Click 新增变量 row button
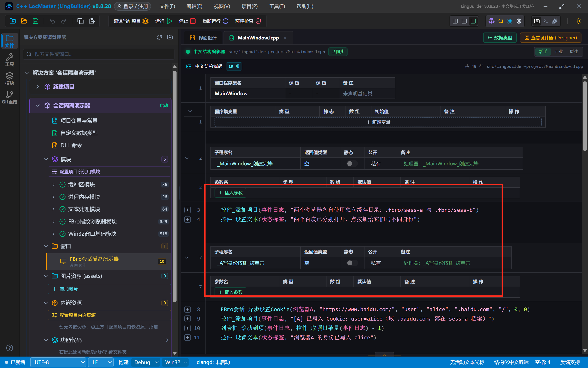This screenshot has height=368, width=588. pyautogui.click(x=378, y=122)
